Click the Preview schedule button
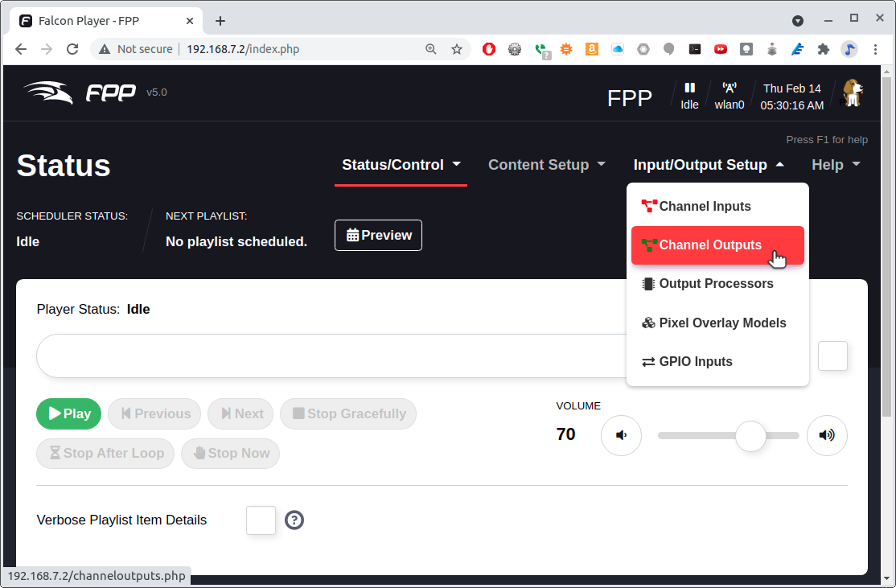The image size is (896, 588). 378,235
